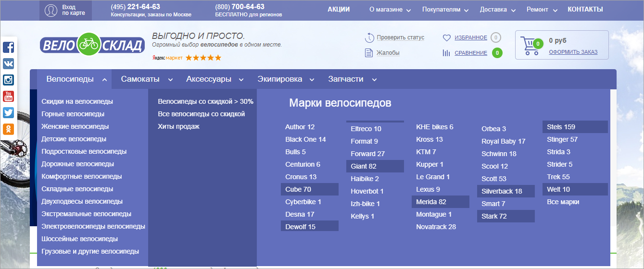Click the green comparison counter badge

497,53
